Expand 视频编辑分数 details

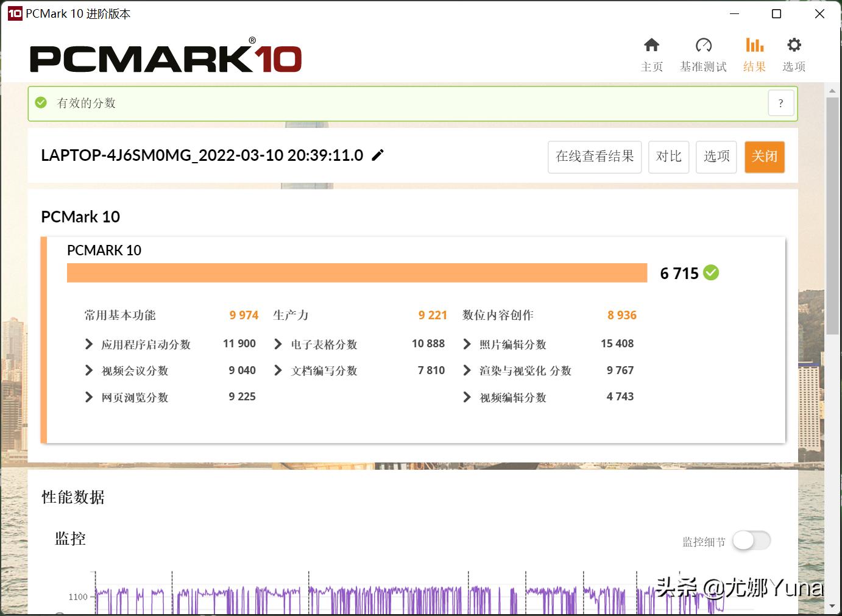467,397
